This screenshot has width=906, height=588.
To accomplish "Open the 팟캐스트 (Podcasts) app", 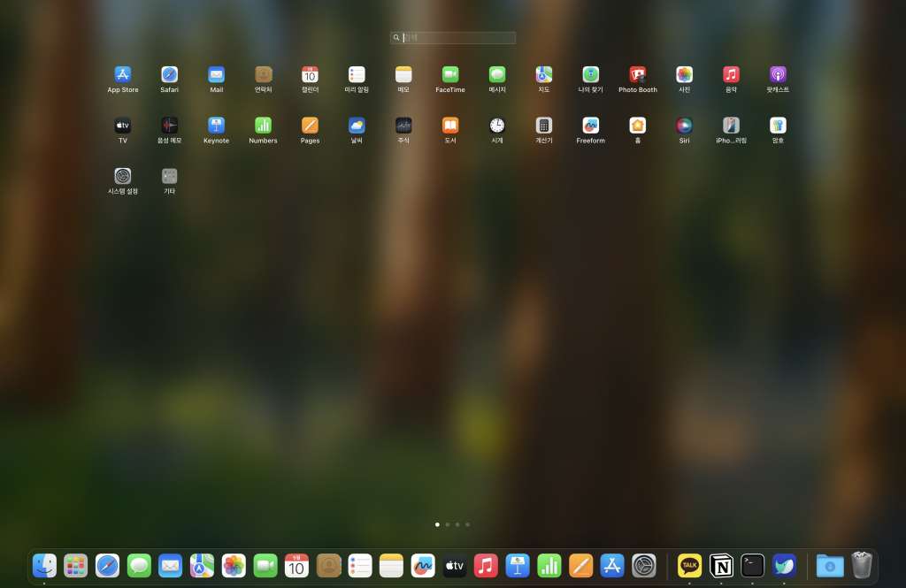I will [778, 75].
